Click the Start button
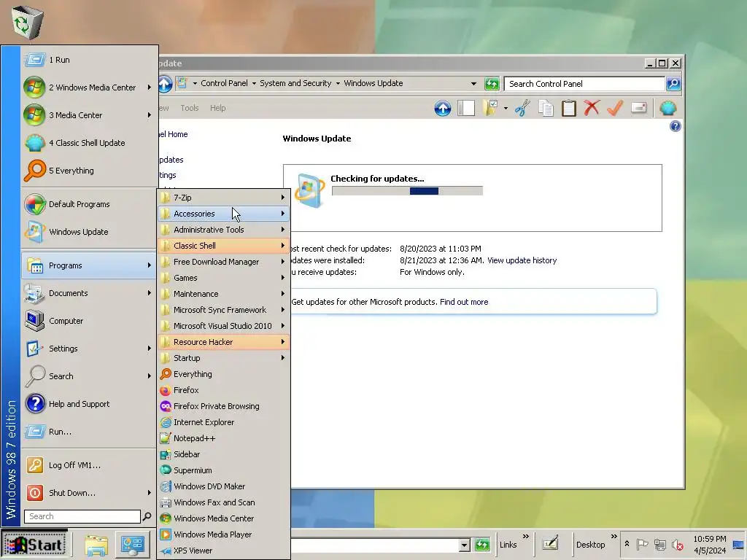The image size is (747, 560). tap(34, 545)
